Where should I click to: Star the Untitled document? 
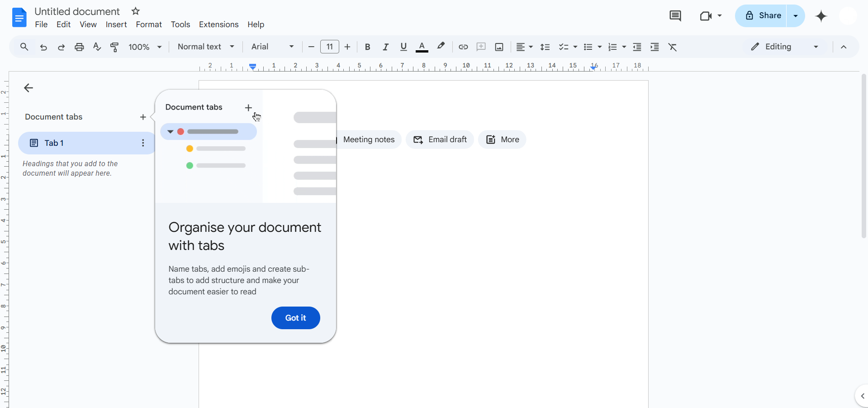pos(135,11)
